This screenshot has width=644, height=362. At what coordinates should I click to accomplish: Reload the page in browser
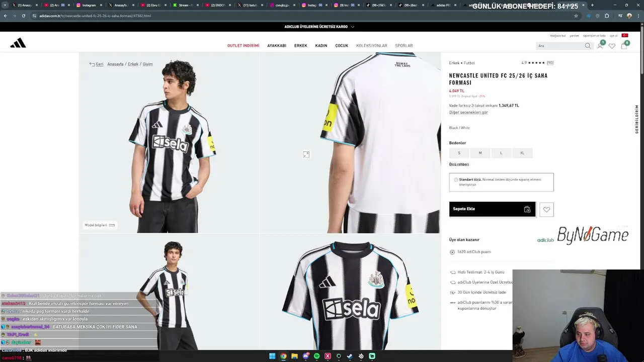23,16
